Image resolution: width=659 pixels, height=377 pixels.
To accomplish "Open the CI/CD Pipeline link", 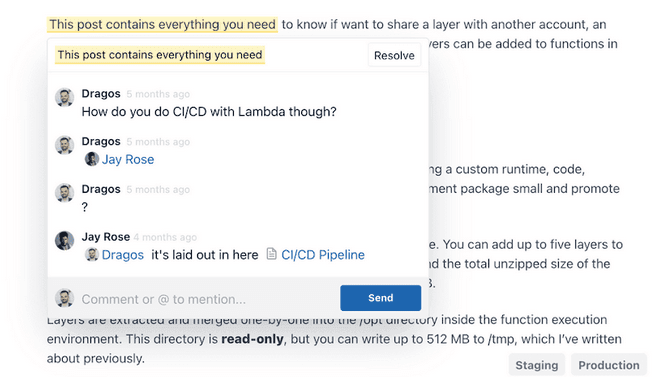I will point(323,255).
